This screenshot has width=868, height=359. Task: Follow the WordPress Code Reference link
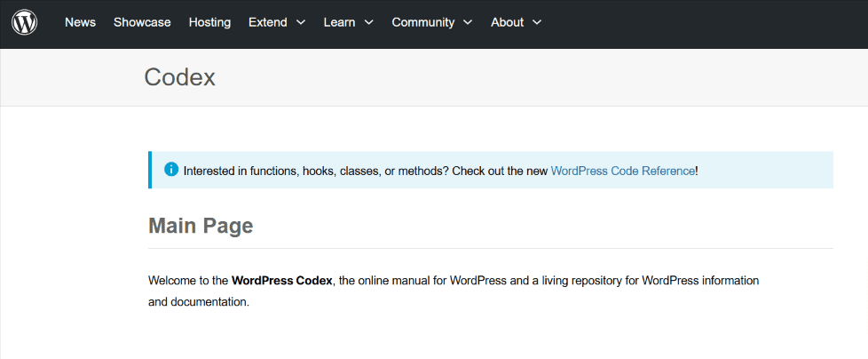pos(623,171)
